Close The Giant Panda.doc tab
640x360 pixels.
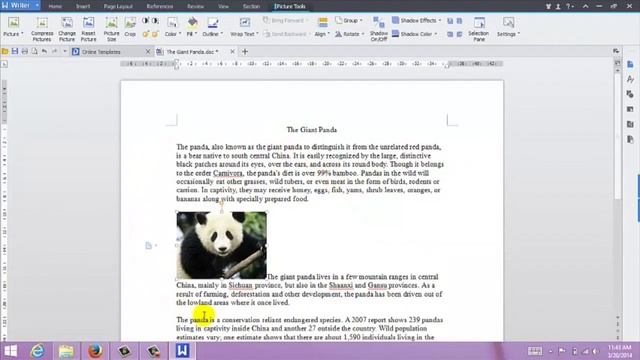pyautogui.click(x=232, y=52)
